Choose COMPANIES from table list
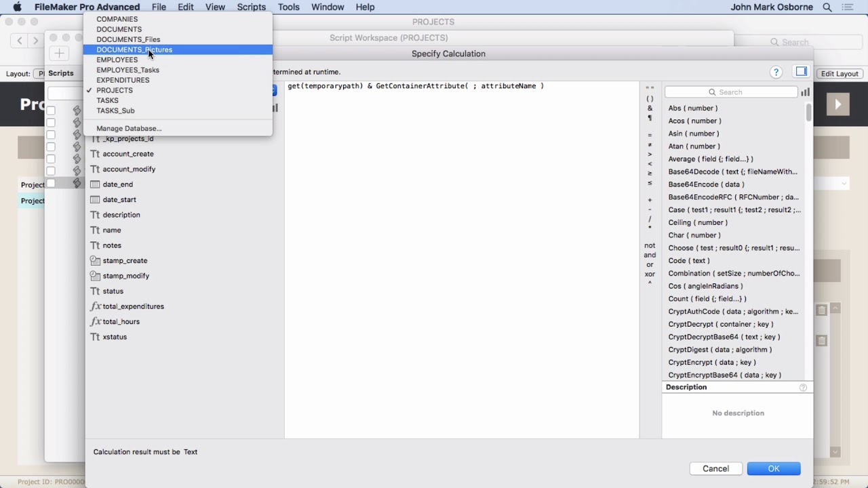Screen dimensions: 868x488 pos(117,19)
